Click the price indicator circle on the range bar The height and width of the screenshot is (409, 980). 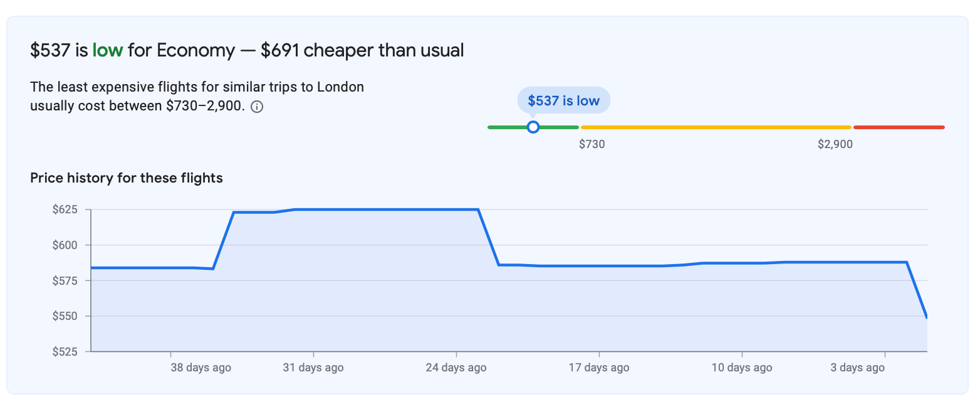[x=533, y=127]
